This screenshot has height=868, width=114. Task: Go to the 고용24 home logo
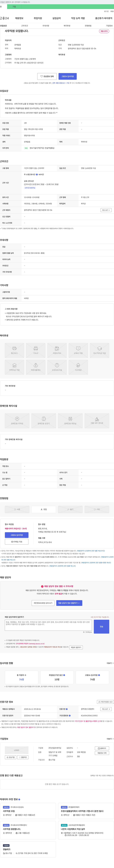(4, 18)
